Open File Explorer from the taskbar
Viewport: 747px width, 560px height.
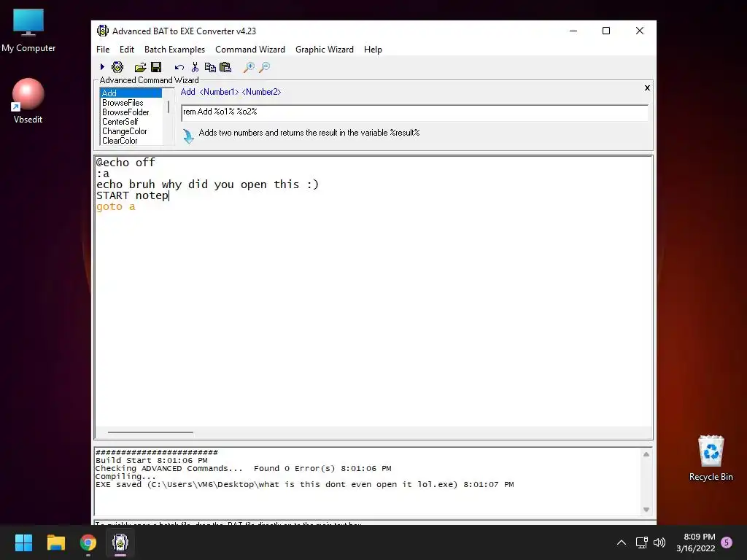[x=55, y=542]
